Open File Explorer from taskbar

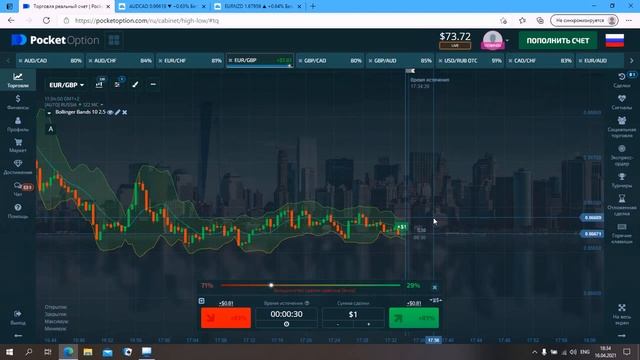88,352
